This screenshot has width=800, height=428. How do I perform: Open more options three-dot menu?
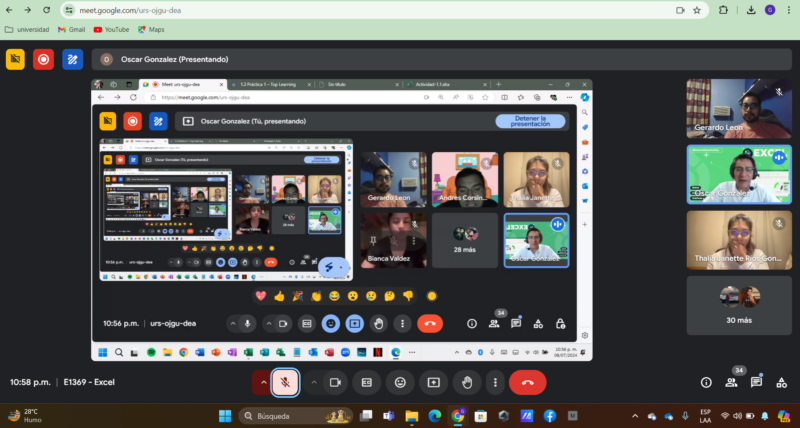point(495,383)
